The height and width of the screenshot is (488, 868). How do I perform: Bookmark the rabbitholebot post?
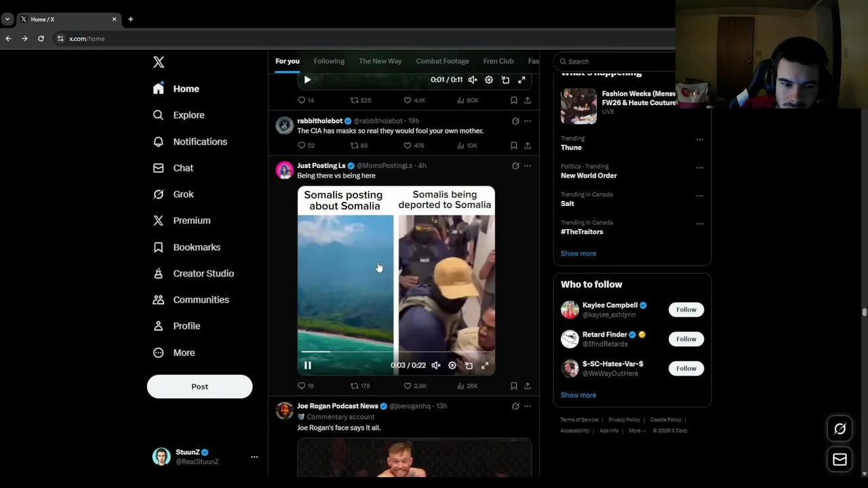tap(514, 145)
